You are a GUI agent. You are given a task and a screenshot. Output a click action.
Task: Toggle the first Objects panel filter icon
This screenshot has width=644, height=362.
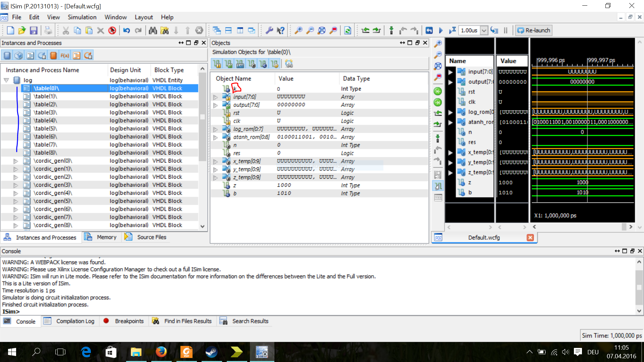[217, 64]
